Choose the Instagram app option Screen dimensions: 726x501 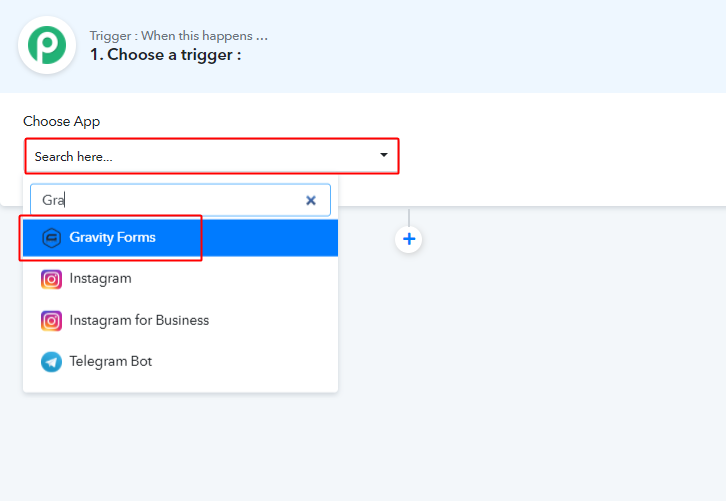[x=181, y=279]
